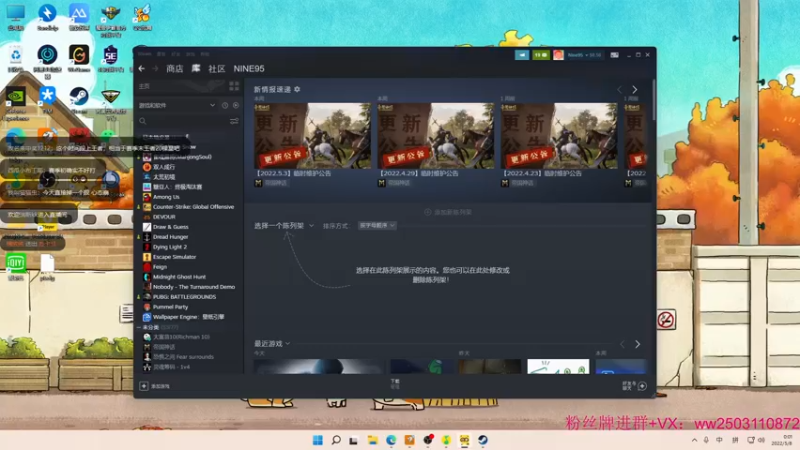Select 双人成行 in the game list

click(x=164, y=167)
